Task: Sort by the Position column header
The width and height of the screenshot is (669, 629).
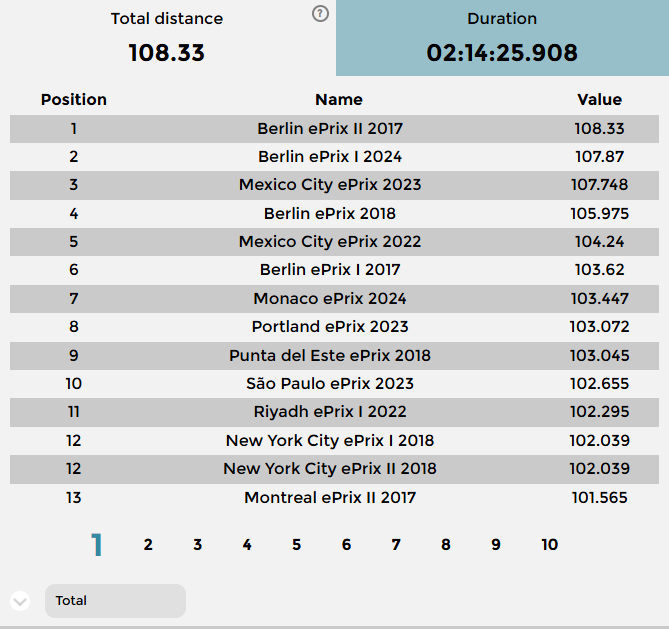Action: (74, 100)
